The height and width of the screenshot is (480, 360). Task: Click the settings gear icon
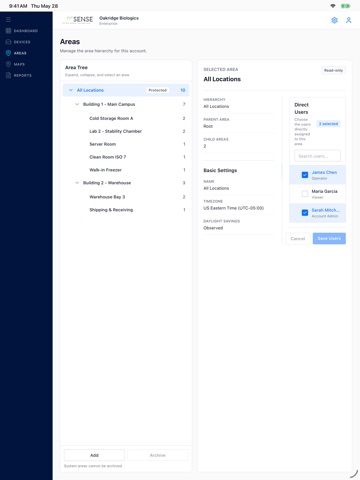(x=334, y=20)
